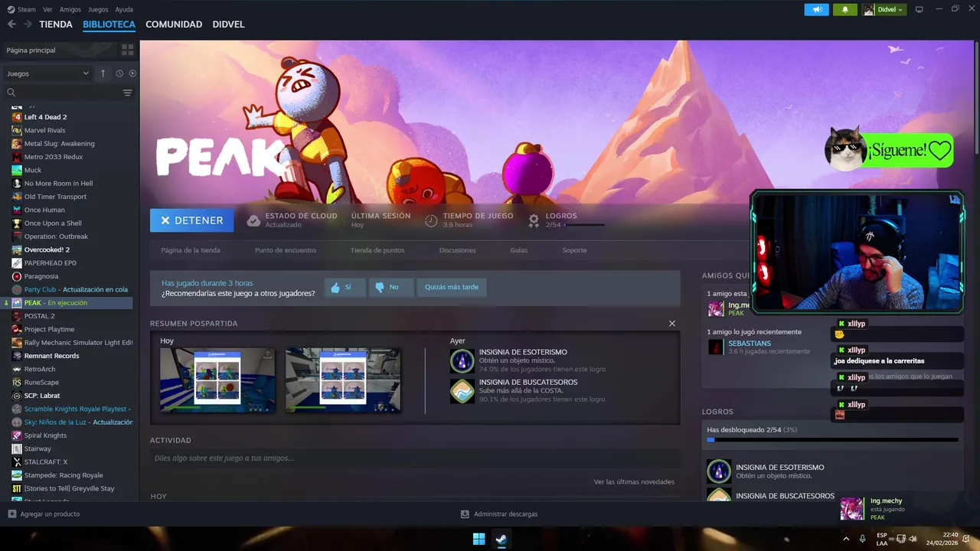Open the taskbar volume icon

(x=913, y=539)
